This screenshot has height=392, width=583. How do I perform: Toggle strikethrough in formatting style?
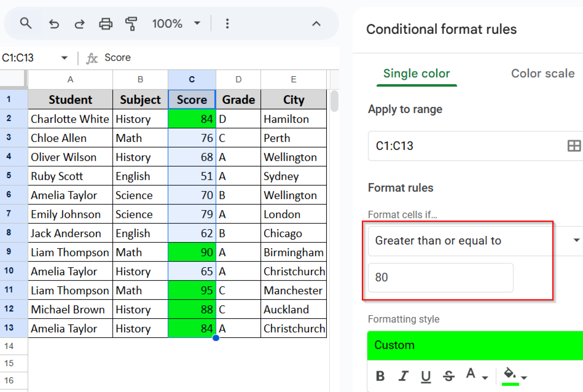pyautogui.click(x=448, y=376)
